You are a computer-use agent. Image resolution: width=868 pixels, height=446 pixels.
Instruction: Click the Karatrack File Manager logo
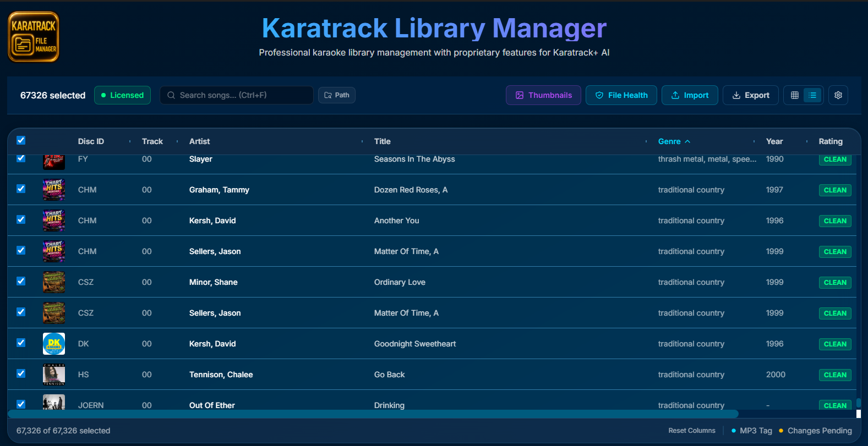[34, 37]
